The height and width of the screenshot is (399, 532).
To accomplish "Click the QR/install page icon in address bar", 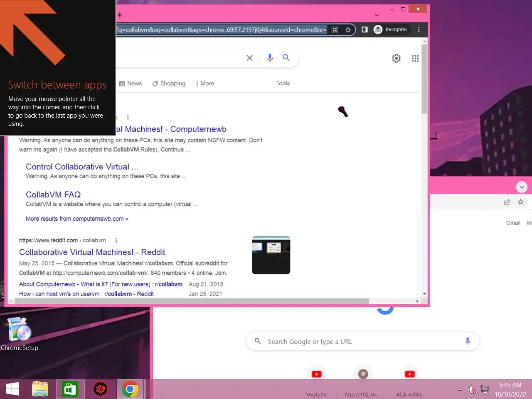I will [x=335, y=30].
